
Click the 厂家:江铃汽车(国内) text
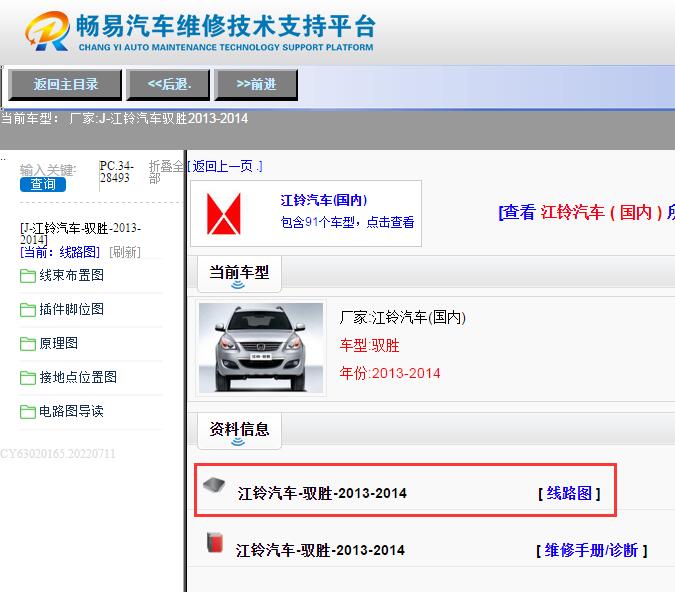point(403,318)
